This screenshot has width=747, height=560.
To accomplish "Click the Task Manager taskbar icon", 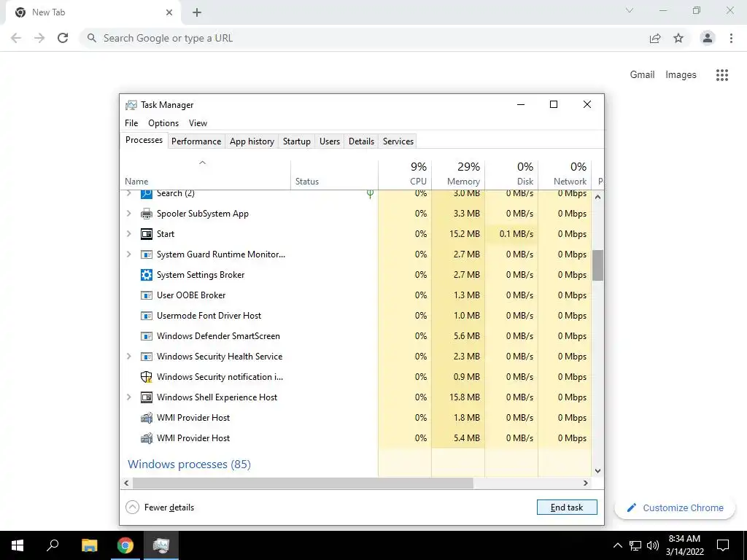I will [161, 545].
